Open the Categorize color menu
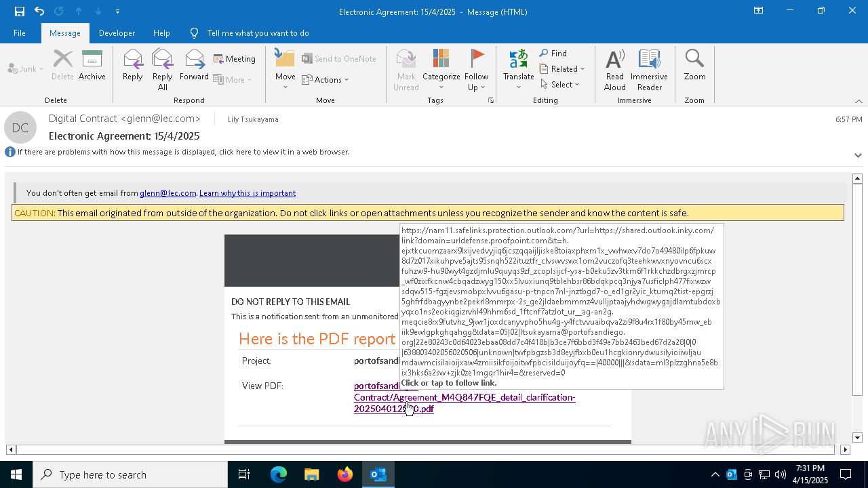Viewport: 868px width, 488px height. (441, 69)
